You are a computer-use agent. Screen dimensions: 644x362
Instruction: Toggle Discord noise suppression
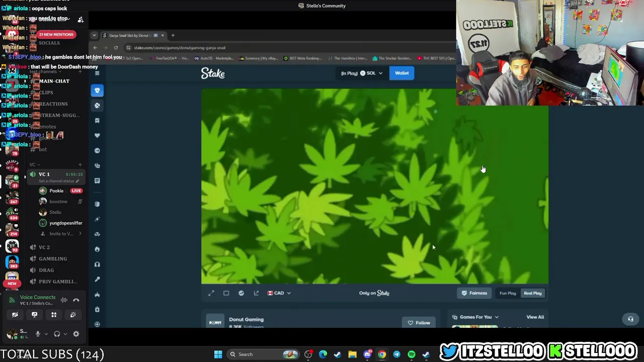tap(64, 300)
